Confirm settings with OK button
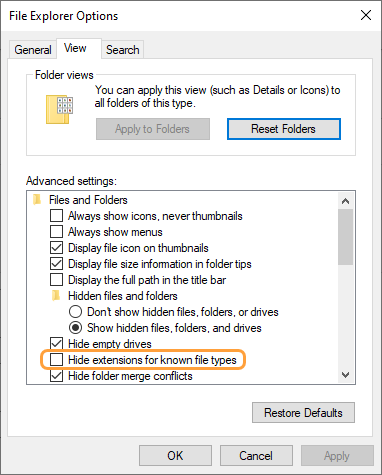Viewport: 382px width, 475px height. (x=175, y=455)
